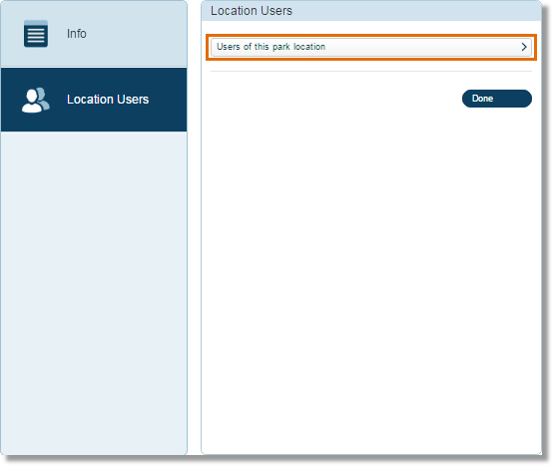This screenshot has height=467, width=554.
Task: Click the "Users of this park location" text
Action: click(x=271, y=47)
